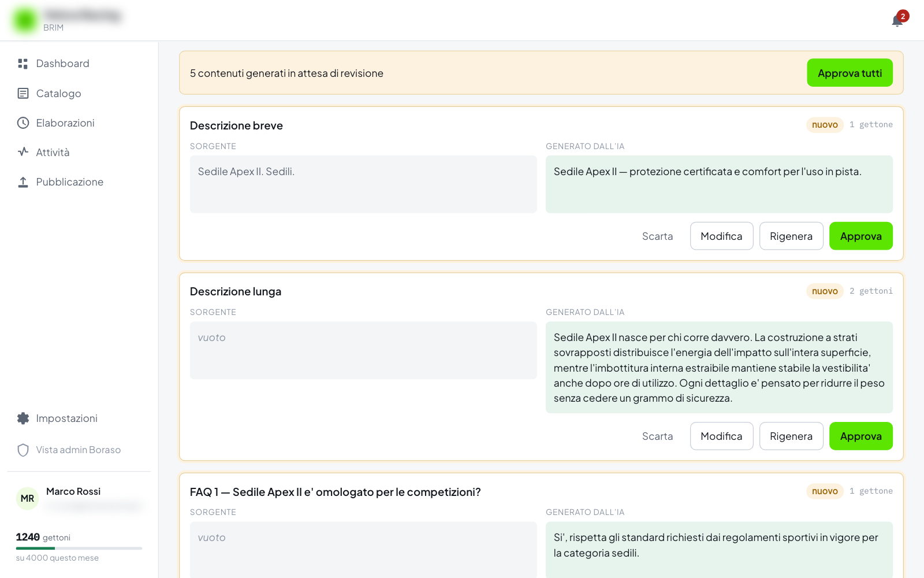Viewport: 924px width, 578px height.
Task: Approve the Descrizione breve content
Action: pos(860,236)
